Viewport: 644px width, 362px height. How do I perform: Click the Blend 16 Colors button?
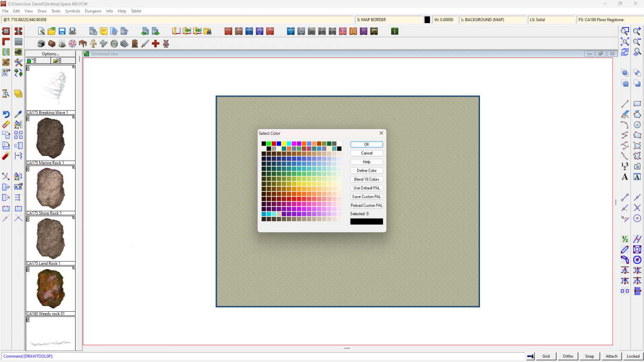pyautogui.click(x=367, y=179)
